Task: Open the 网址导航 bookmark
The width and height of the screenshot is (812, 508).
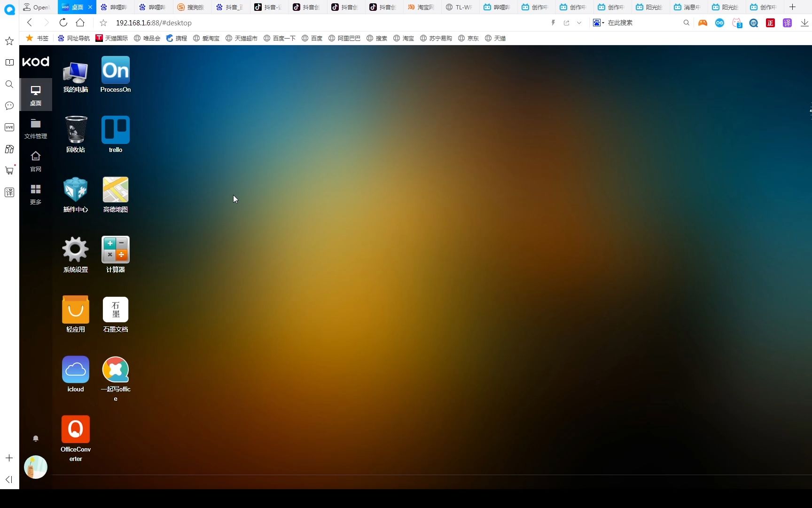Action: pos(74,38)
